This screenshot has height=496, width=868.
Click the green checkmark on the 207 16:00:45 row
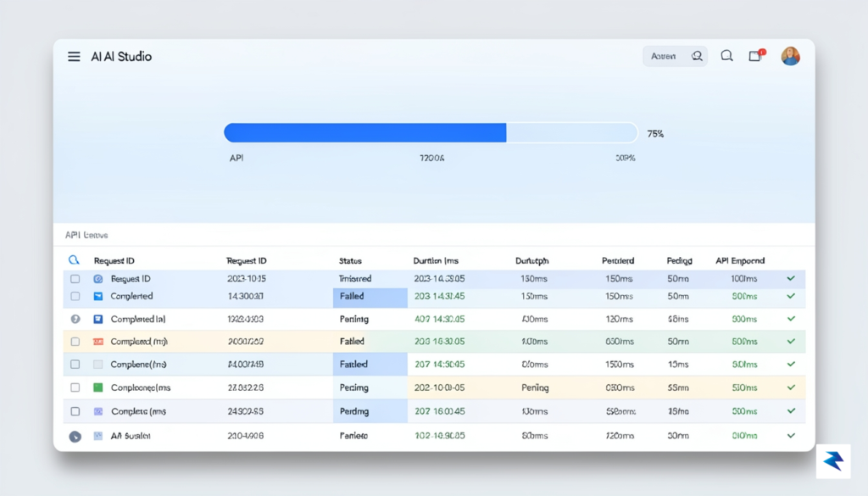[791, 410]
